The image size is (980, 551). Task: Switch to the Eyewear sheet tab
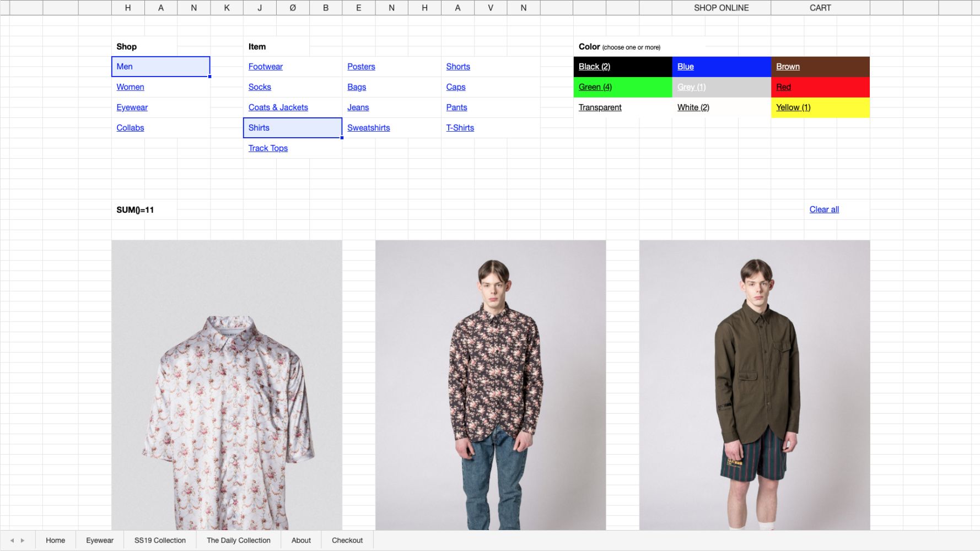(100, 541)
